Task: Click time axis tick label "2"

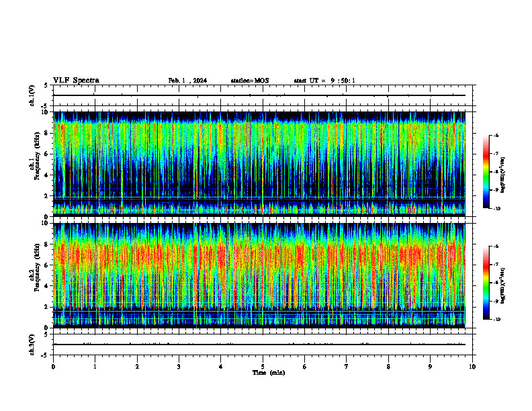Action: 137,367
